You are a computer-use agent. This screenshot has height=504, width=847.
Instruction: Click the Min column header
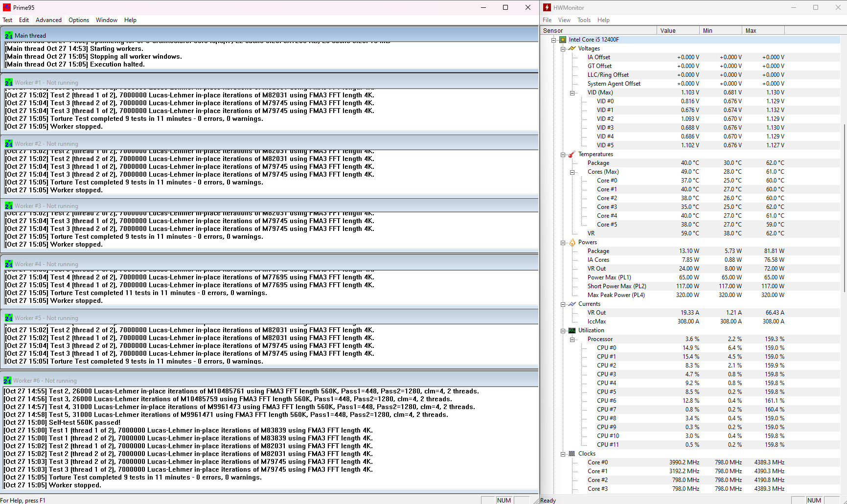pyautogui.click(x=721, y=30)
